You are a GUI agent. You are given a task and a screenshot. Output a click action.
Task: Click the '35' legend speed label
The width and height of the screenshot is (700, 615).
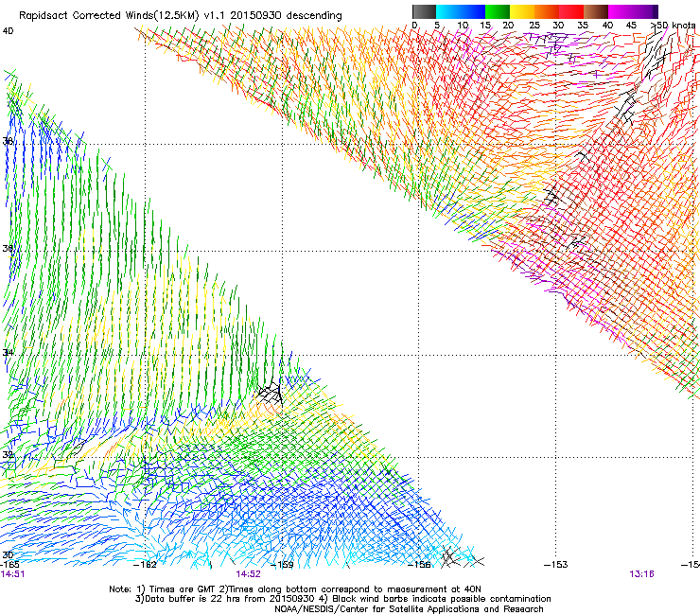point(583,26)
